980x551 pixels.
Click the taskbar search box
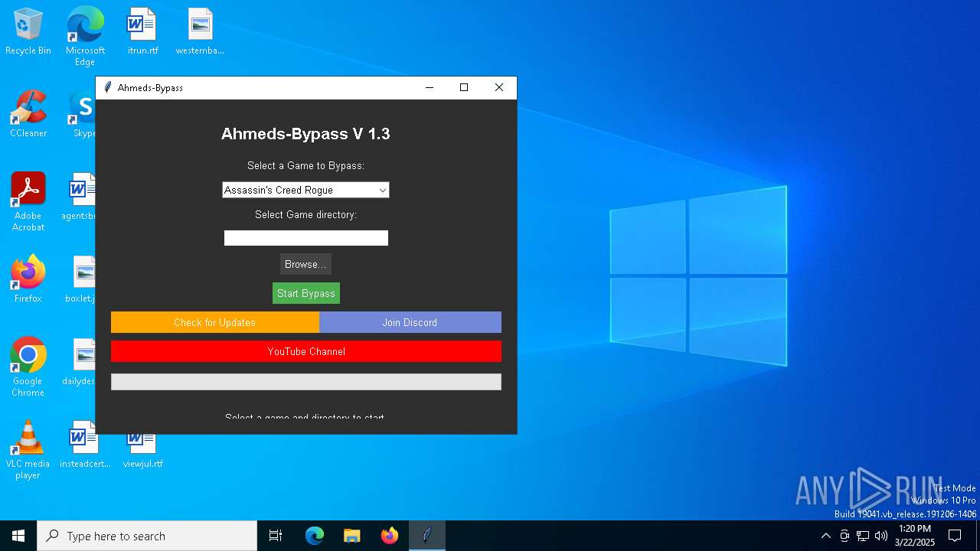147,536
